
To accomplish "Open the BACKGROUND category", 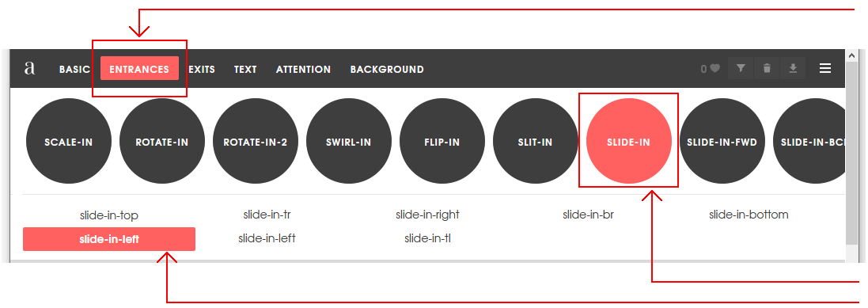I will 387,69.
